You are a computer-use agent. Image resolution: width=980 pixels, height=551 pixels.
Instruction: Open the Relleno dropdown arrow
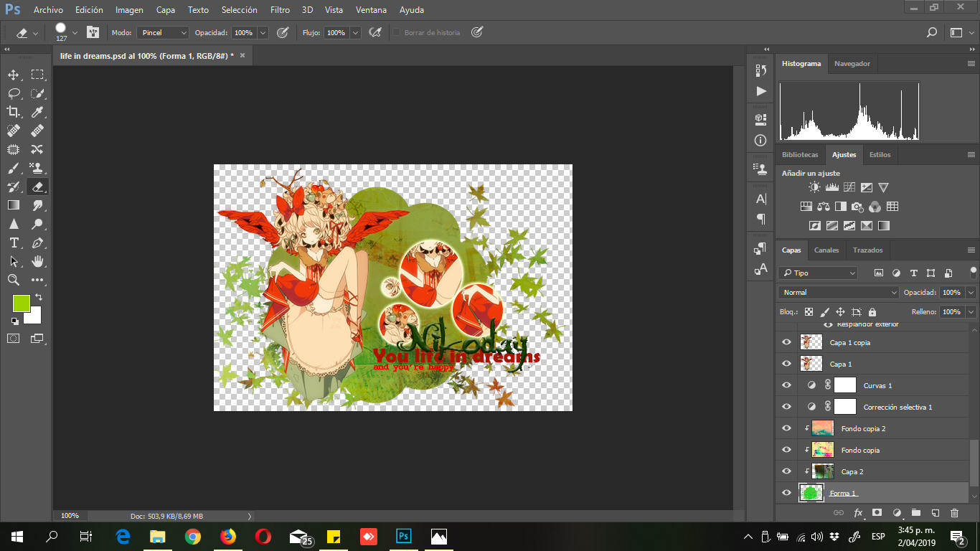pyautogui.click(x=971, y=312)
